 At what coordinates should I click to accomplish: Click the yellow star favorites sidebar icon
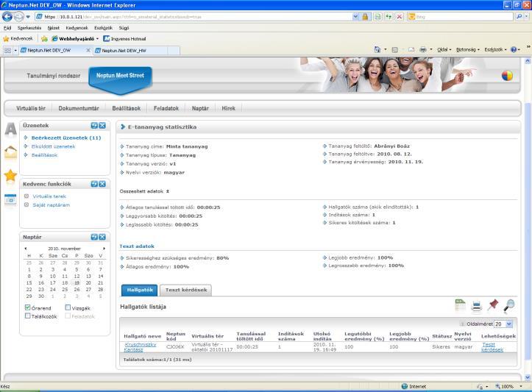(10, 176)
